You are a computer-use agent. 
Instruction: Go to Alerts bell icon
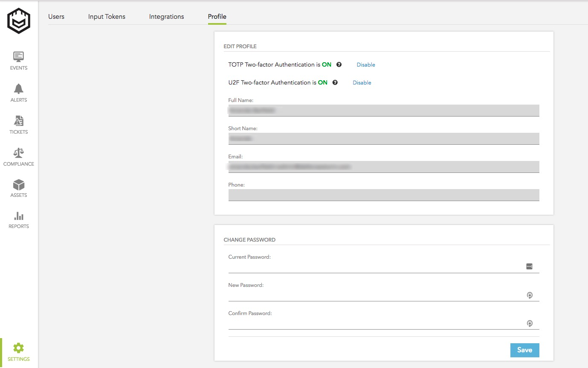tap(19, 89)
